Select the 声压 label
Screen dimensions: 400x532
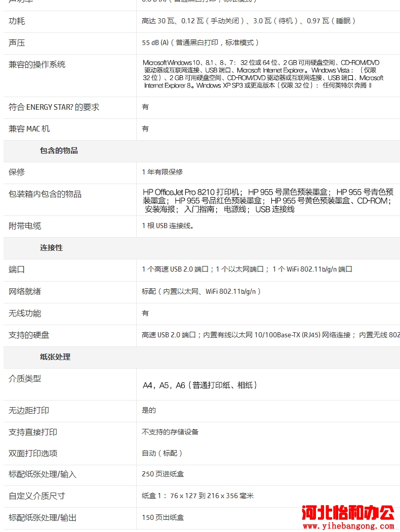click(17, 43)
